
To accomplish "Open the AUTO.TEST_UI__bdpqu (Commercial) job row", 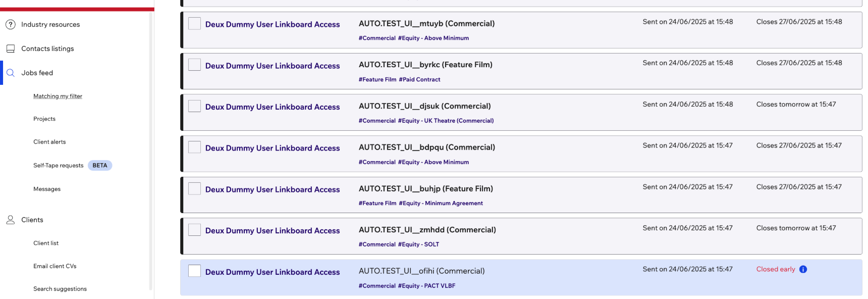I will [521, 154].
